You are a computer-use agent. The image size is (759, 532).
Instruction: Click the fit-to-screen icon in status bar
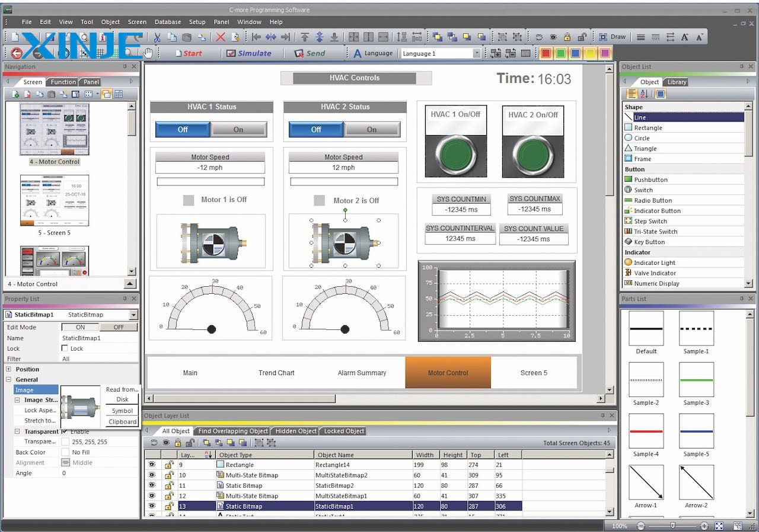[x=719, y=525]
